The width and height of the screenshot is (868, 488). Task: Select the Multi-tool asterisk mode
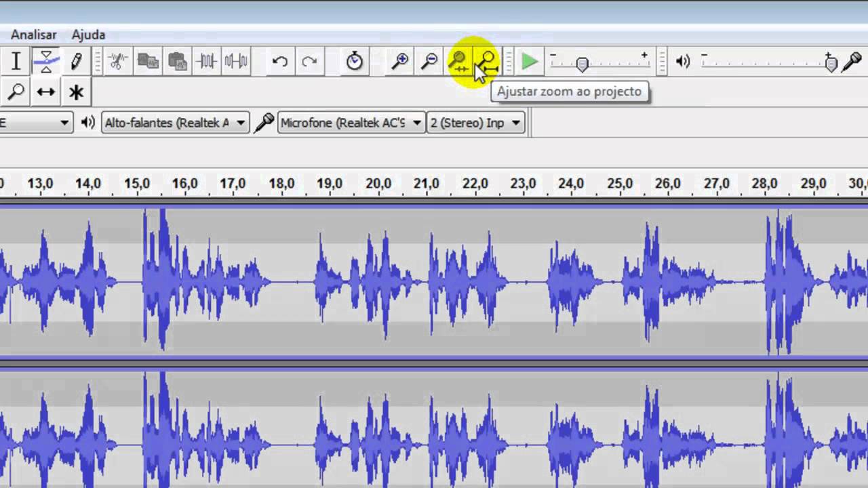[76, 91]
